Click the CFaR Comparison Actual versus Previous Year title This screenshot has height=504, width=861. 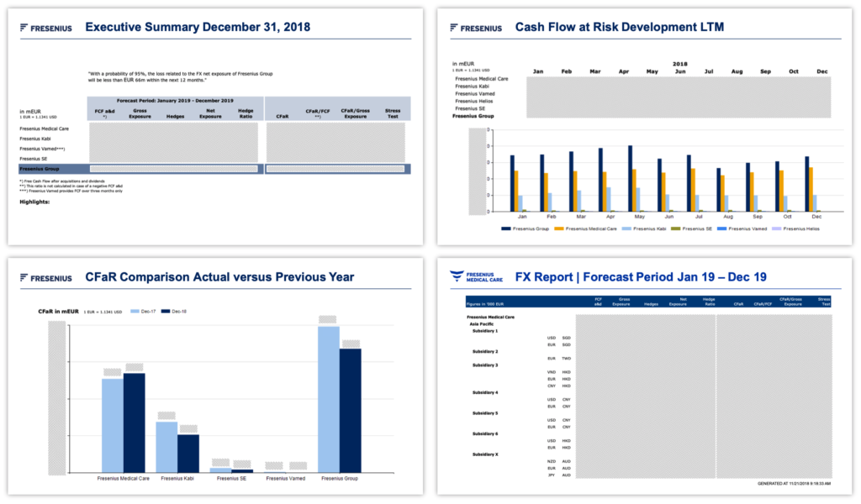pyautogui.click(x=219, y=277)
